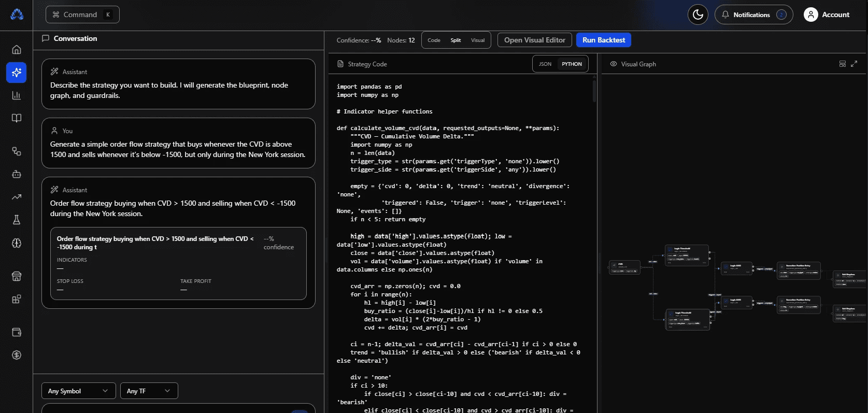Select the CVD node in graph
Screen dimensions: 868x413
pos(624,267)
